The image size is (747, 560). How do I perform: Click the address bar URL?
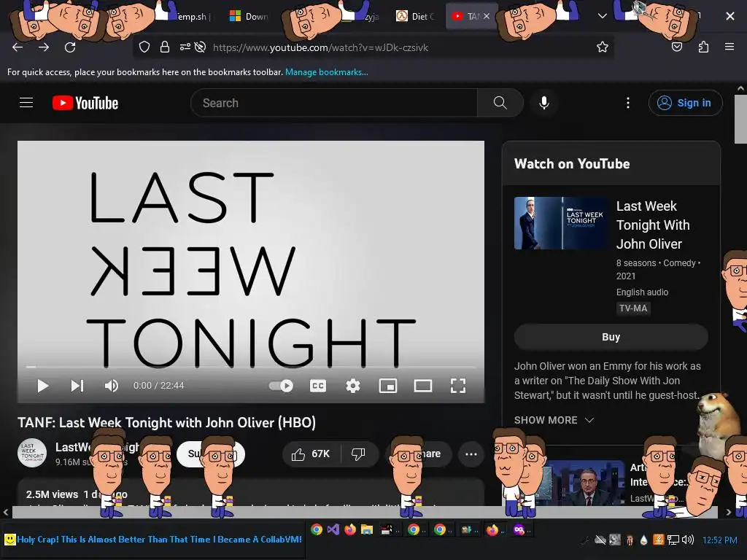320,47
